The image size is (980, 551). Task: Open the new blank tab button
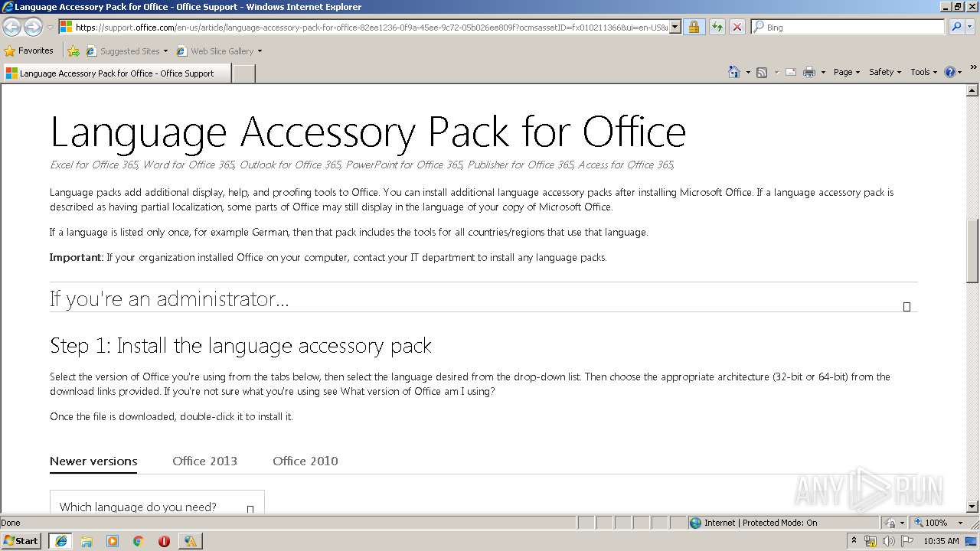[x=243, y=73]
